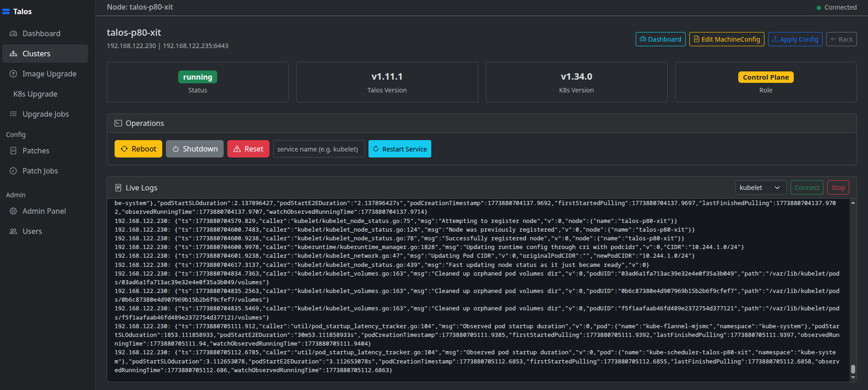Open Dashboard via its sidebar icon
The image size is (868, 390).
13,33
